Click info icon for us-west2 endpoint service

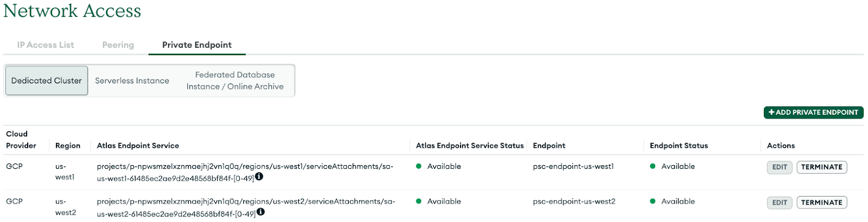[x=261, y=212]
